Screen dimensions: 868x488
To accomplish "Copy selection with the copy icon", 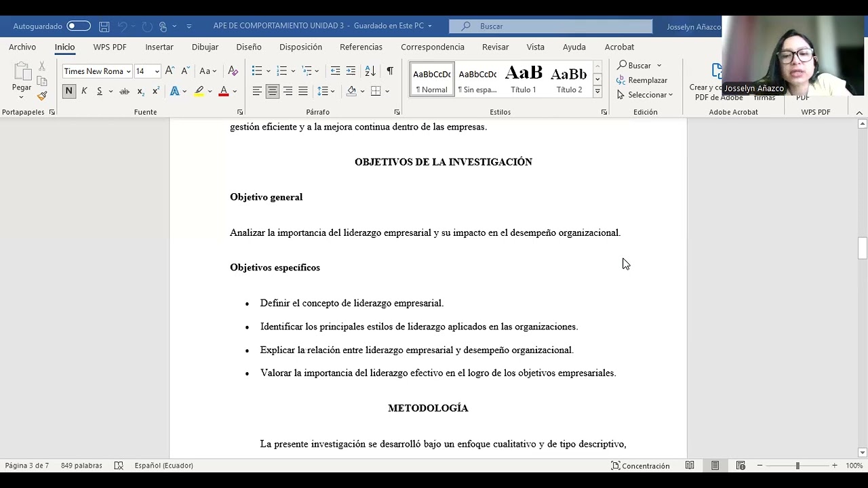I will point(42,81).
